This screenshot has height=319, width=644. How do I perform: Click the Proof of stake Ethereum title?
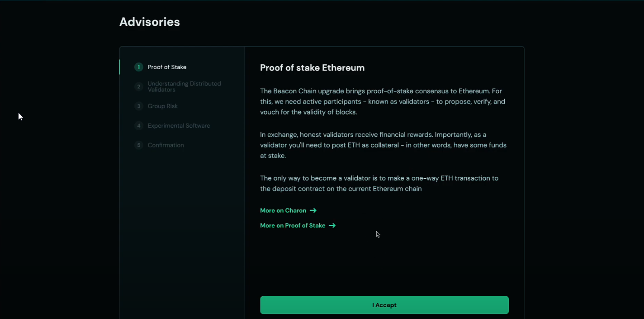click(x=312, y=68)
